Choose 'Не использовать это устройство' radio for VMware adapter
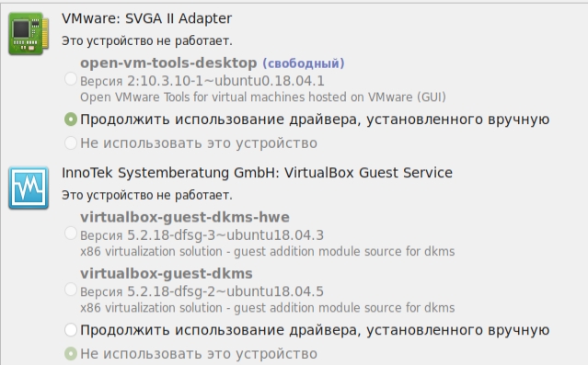 [71, 143]
